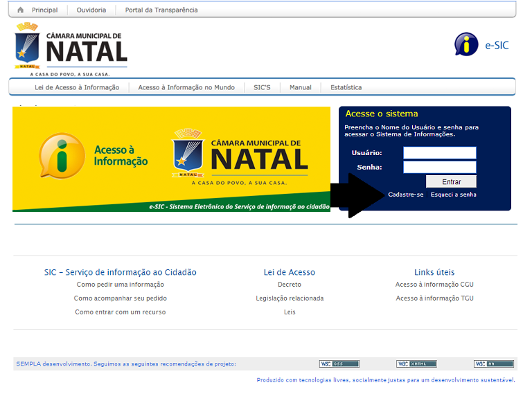Focus the Usuário input field
This screenshot has width=532, height=394.
coord(440,153)
